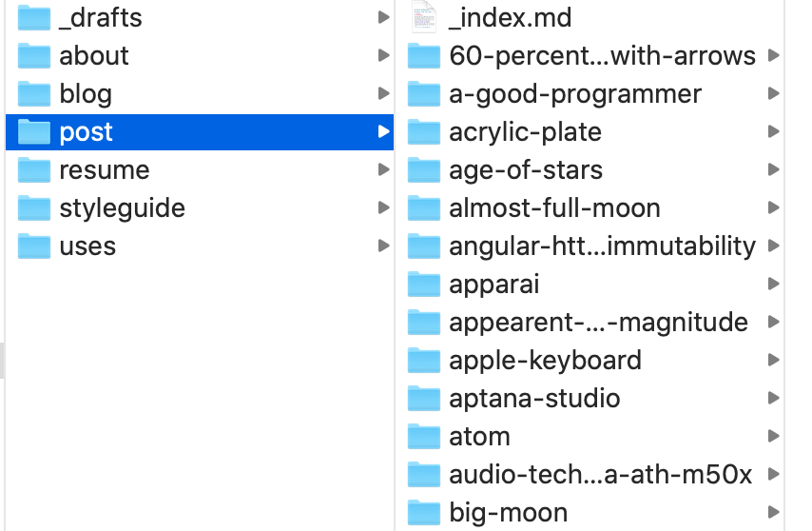Select the "about" name text
The width and height of the screenshot is (812, 531).
[94, 55]
